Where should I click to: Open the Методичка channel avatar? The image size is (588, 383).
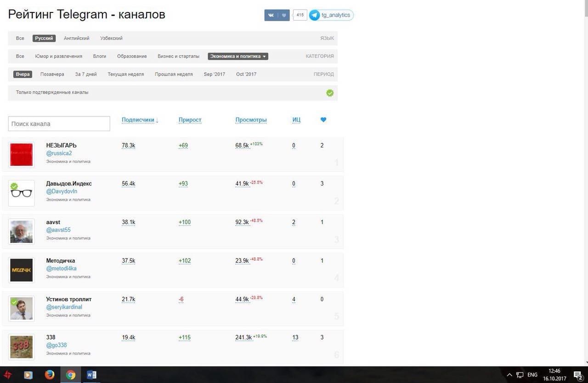coord(22,270)
